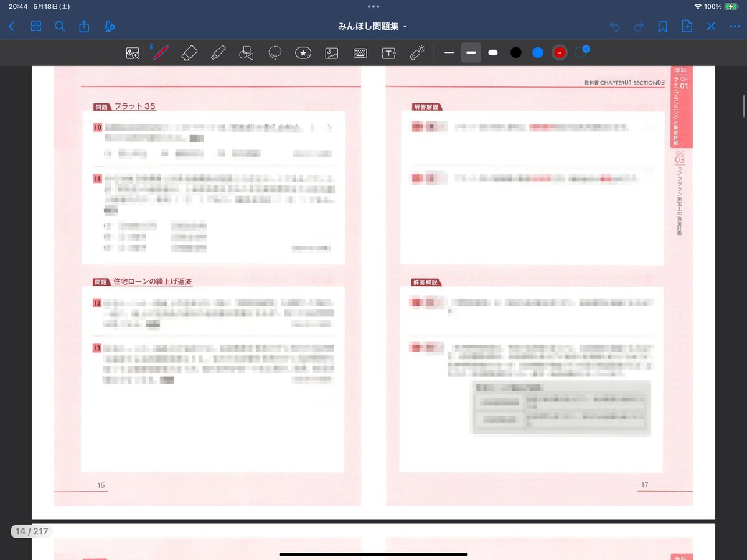Screen dimensions: 747x560
Task: Open the more options menu
Action: [x=735, y=26]
